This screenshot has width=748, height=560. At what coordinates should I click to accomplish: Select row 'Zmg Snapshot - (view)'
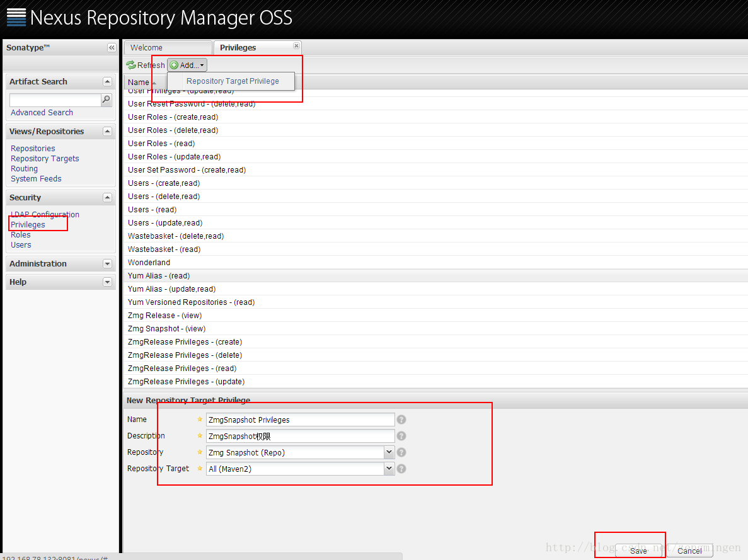point(435,329)
